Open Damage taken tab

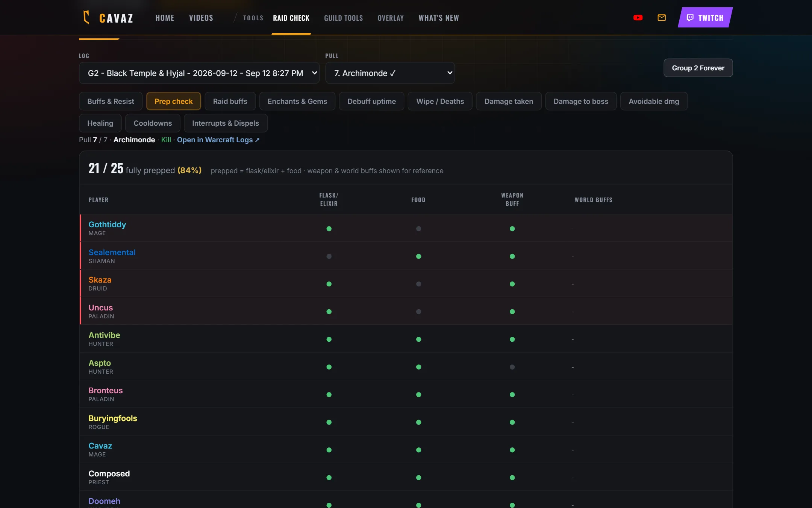point(509,101)
